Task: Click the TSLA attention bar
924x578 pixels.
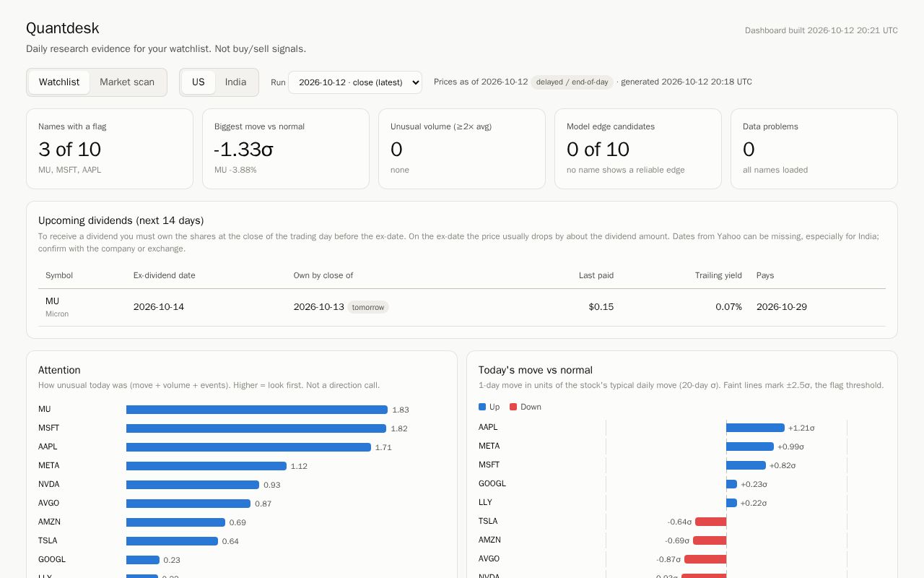Action: pyautogui.click(x=172, y=541)
